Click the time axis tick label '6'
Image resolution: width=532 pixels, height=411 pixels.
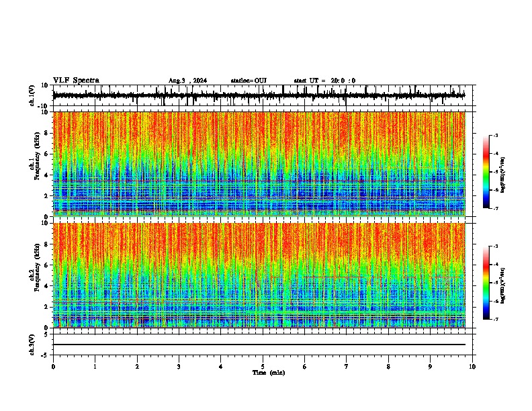[305, 367]
